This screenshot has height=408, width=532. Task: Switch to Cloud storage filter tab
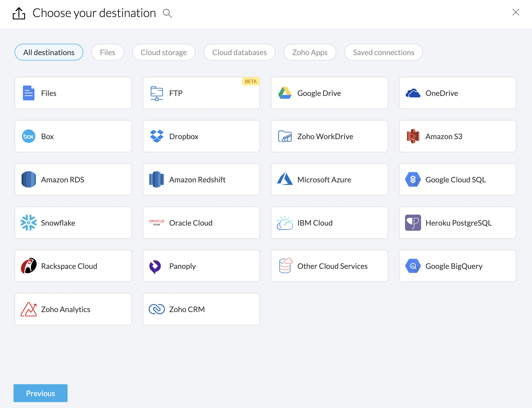point(164,52)
